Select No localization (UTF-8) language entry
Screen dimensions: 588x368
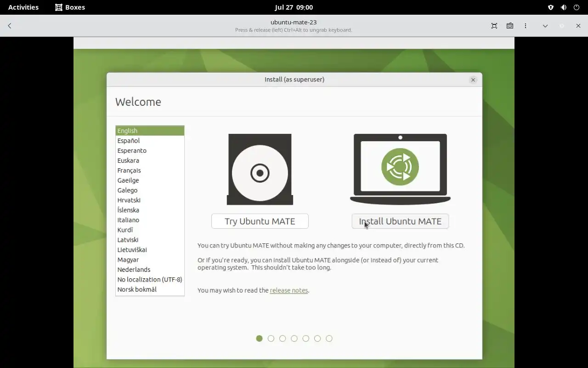[150, 279]
